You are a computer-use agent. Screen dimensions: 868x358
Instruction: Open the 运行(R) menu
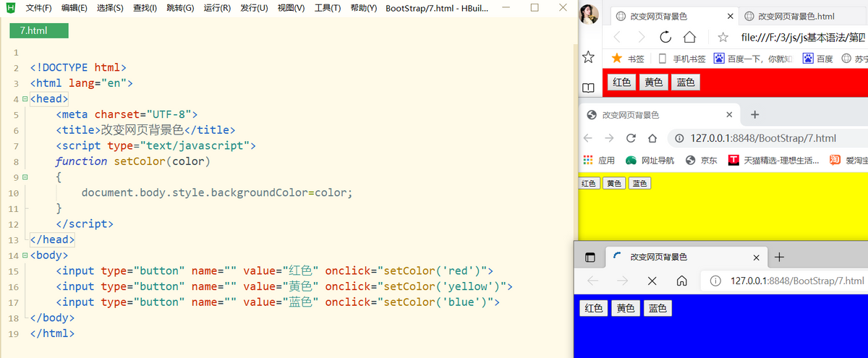coord(217,8)
